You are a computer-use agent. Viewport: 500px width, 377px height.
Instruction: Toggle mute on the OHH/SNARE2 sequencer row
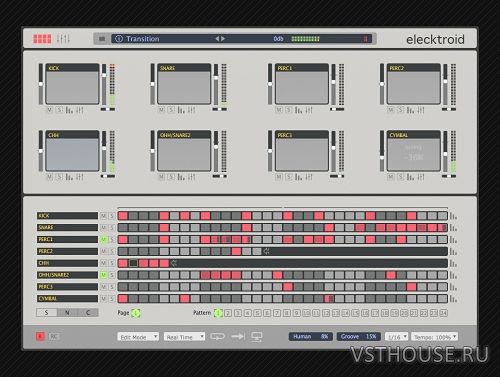click(x=104, y=275)
